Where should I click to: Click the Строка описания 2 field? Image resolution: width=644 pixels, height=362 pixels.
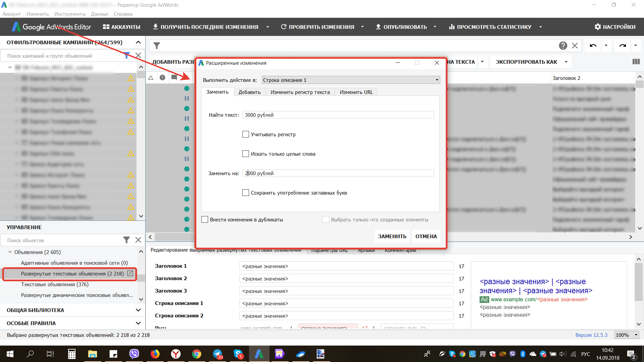[346, 316]
